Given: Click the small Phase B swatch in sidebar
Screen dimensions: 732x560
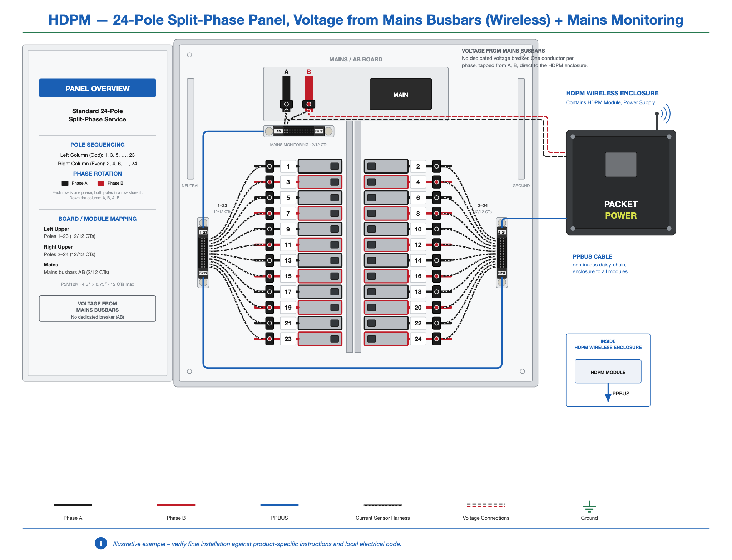Looking at the screenshot, I should 101,183.
